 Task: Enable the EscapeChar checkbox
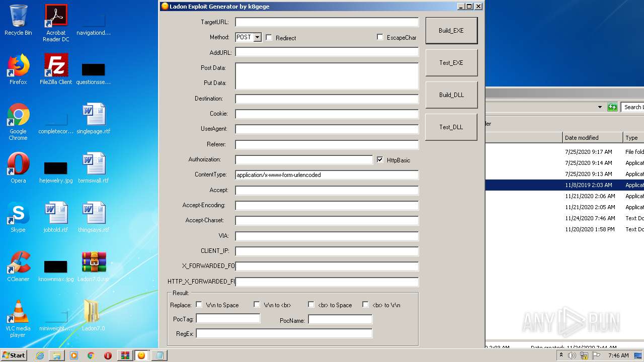380,37
